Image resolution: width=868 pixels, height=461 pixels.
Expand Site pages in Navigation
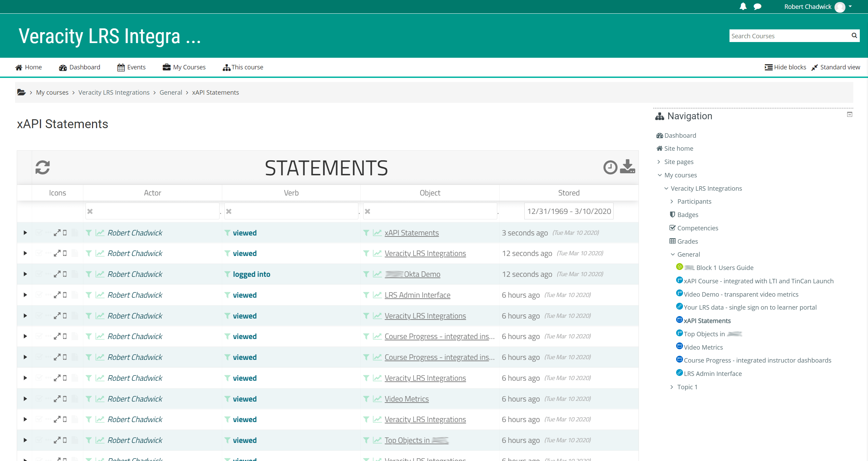(679, 162)
